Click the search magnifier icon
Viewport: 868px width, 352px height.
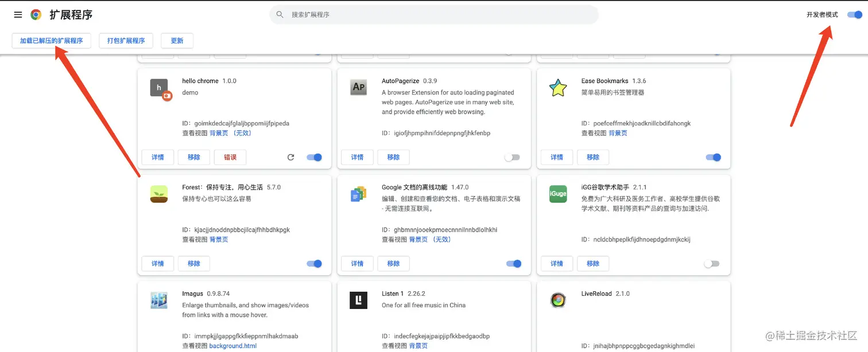[x=280, y=14]
